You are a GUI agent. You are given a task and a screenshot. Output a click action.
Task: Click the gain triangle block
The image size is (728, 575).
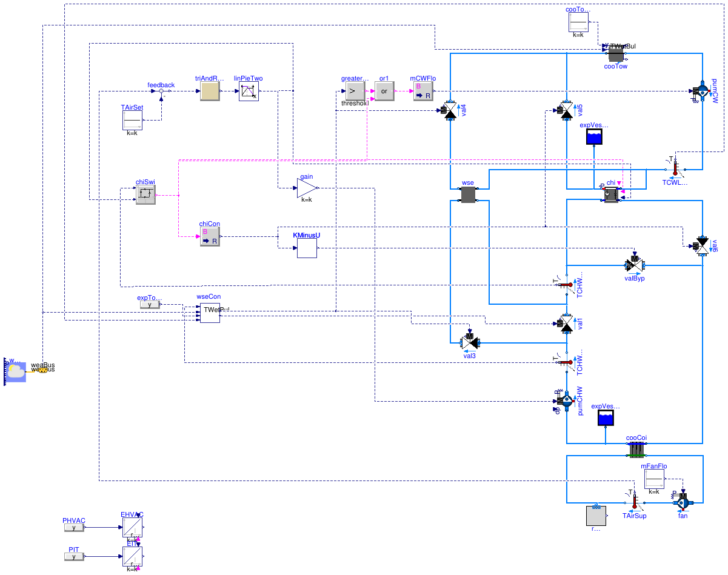point(307,188)
